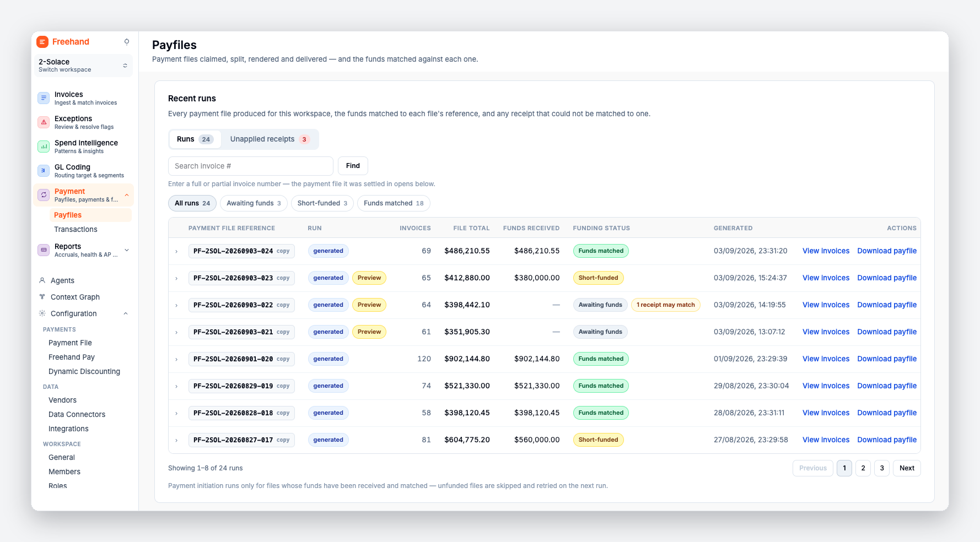The width and height of the screenshot is (980, 542).
Task: Open the 2-Solace workspace switcher
Action: [x=83, y=66]
